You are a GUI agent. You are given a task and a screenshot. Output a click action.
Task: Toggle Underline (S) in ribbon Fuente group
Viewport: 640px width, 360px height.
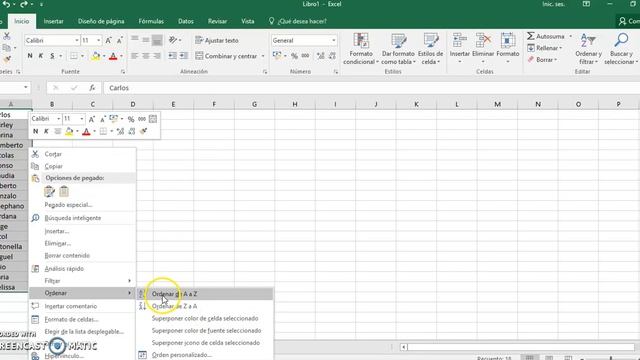[x=52, y=56]
